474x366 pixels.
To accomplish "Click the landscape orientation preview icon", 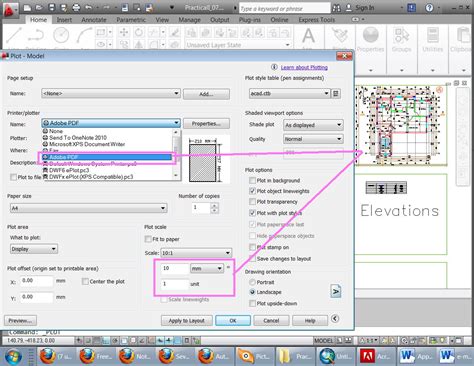I will tap(336, 291).
